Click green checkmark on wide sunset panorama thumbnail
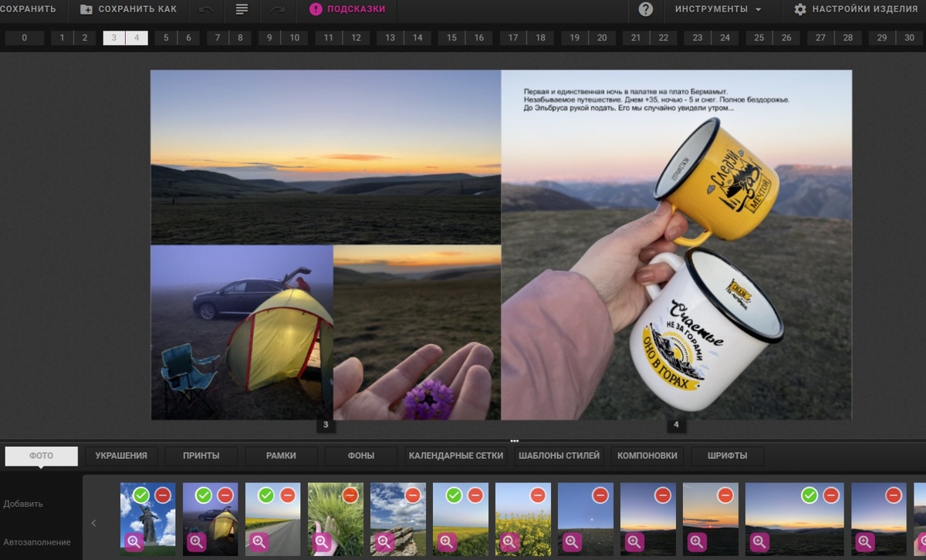 click(x=809, y=495)
